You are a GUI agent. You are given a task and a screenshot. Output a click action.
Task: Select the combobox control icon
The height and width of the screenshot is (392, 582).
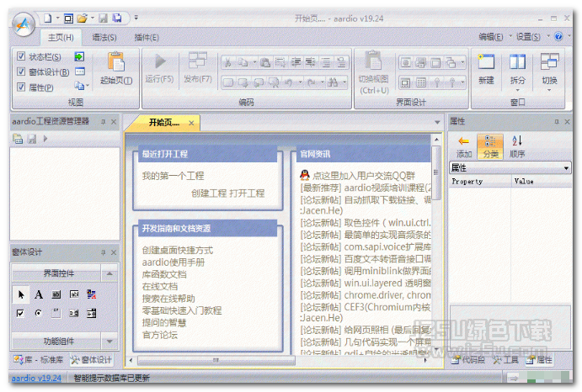pos(74,314)
